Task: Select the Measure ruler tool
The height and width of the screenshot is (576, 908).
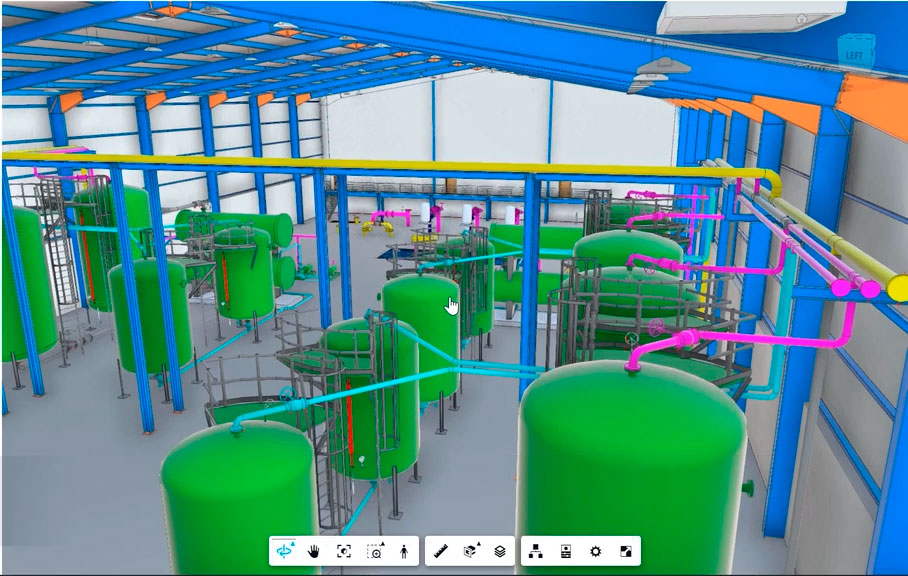Action: click(x=441, y=551)
